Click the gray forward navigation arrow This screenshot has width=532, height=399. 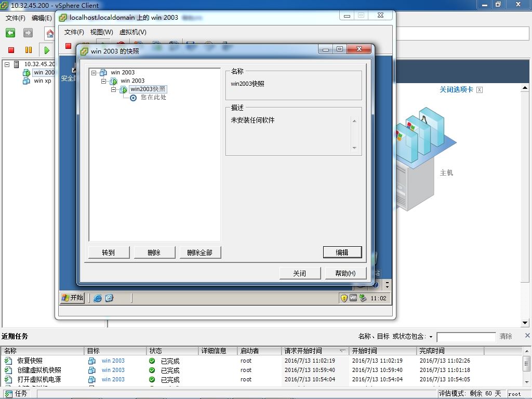click(28, 33)
